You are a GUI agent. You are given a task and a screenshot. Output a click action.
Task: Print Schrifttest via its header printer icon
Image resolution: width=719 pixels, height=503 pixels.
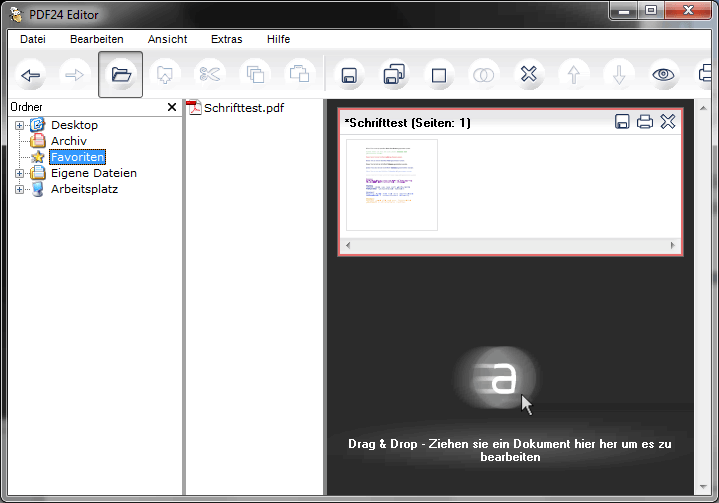[645, 122]
